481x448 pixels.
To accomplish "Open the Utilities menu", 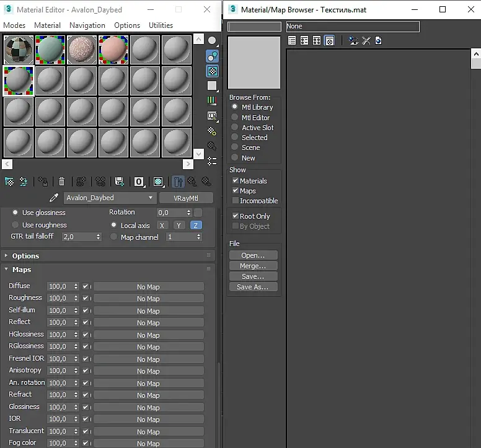I will pos(161,25).
